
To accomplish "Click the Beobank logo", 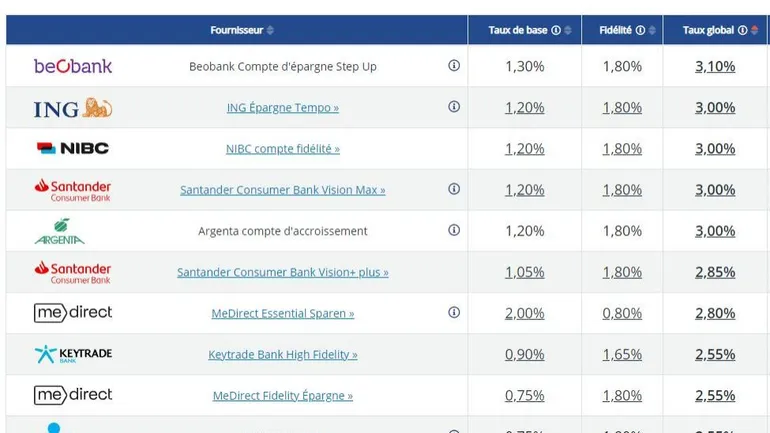I will 73,66.
